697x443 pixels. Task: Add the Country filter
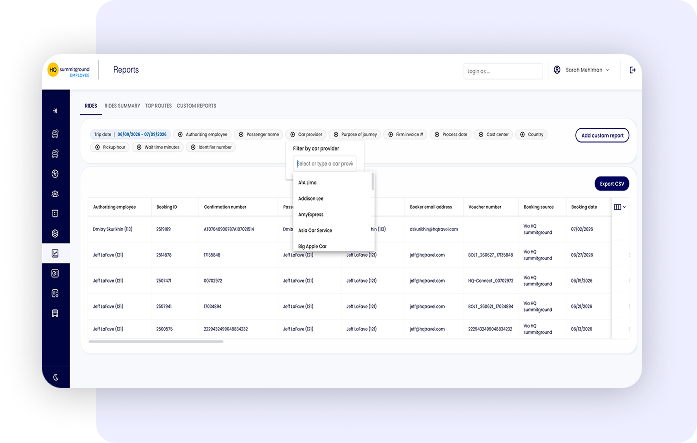pos(531,134)
